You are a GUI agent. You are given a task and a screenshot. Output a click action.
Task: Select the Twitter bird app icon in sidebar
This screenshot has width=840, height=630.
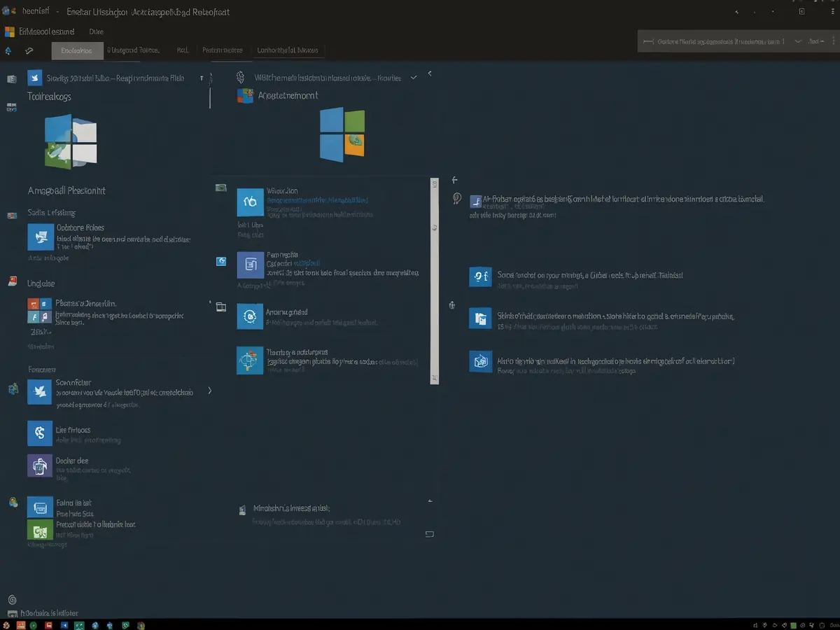[x=39, y=392]
